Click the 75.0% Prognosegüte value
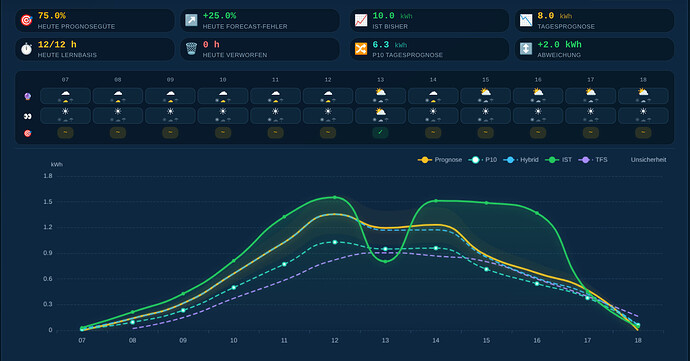The width and height of the screenshot is (690, 361). pos(52,16)
